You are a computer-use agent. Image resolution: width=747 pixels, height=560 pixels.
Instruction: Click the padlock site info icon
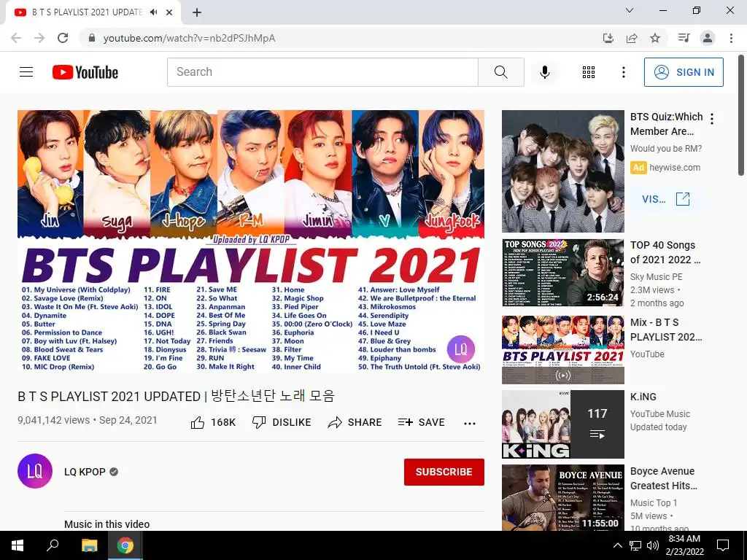(x=92, y=38)
